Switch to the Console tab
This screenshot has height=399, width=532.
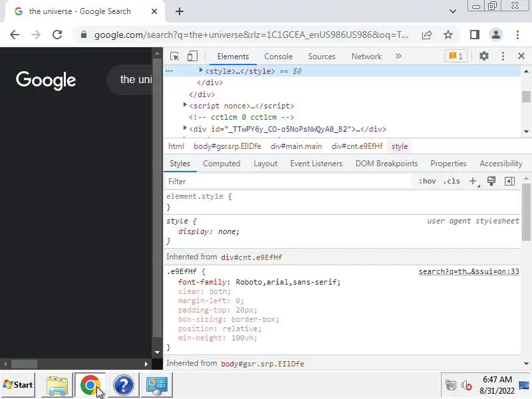(x=278, y=57)
